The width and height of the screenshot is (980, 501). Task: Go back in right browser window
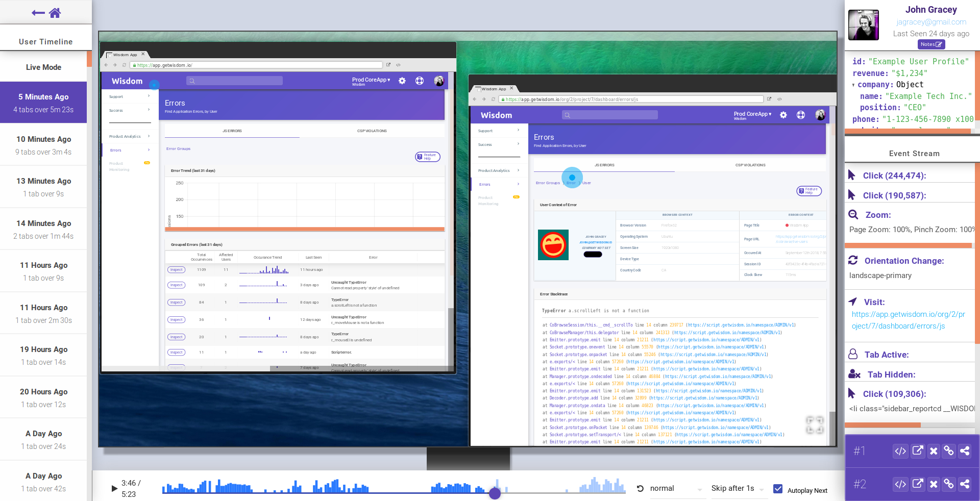click(x=475, y=99)
